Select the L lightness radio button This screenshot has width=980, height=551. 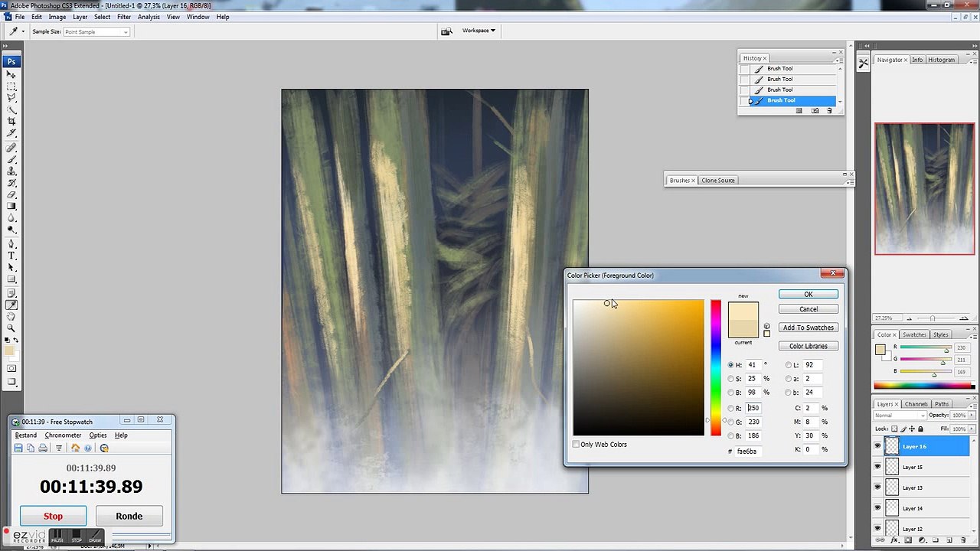(x=789, y=365)
